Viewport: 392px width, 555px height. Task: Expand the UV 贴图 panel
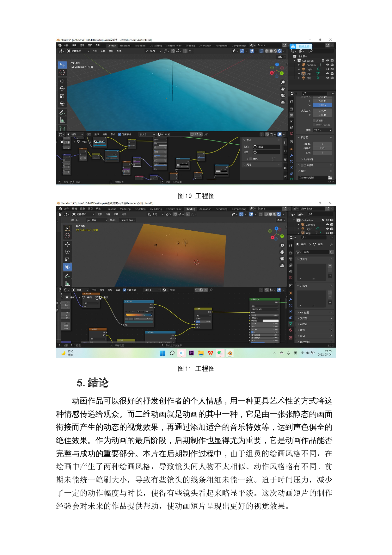[304, 313]
